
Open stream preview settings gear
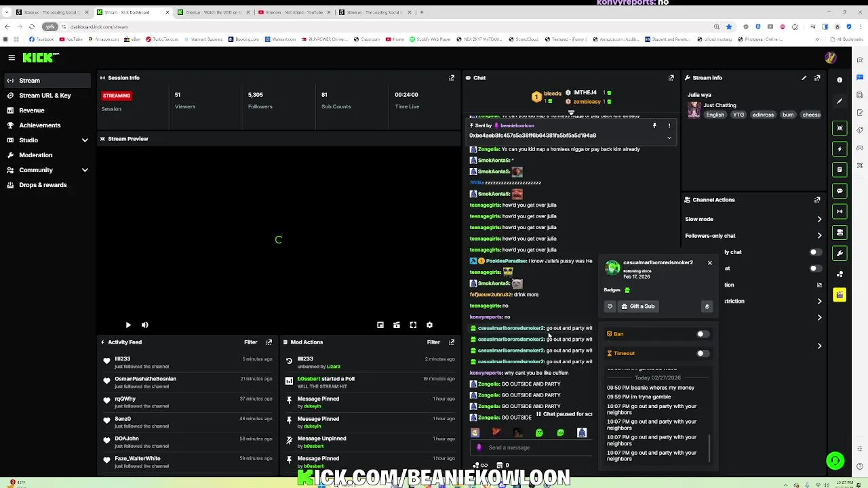[x=429, y=325]
